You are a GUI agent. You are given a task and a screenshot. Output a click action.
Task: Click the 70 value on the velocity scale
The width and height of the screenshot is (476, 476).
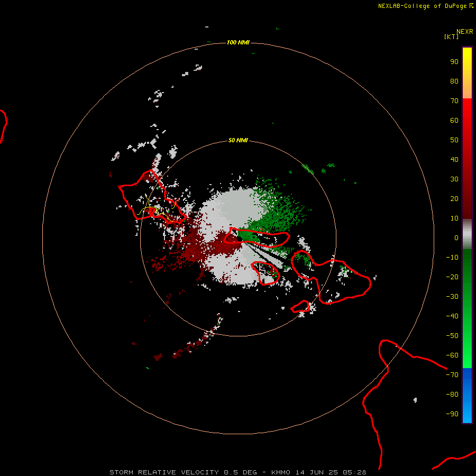(454, 101)
